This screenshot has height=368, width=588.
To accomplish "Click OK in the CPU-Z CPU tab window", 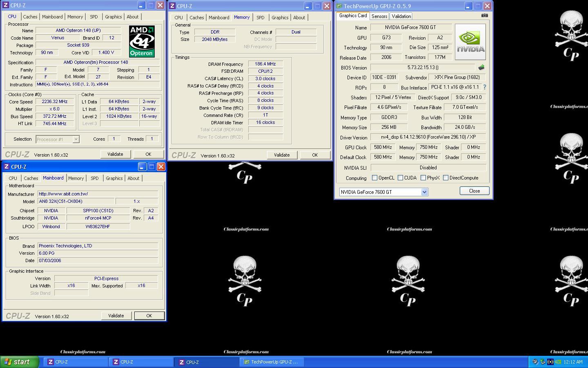I will pyautogui.click(x=148, y=154).
